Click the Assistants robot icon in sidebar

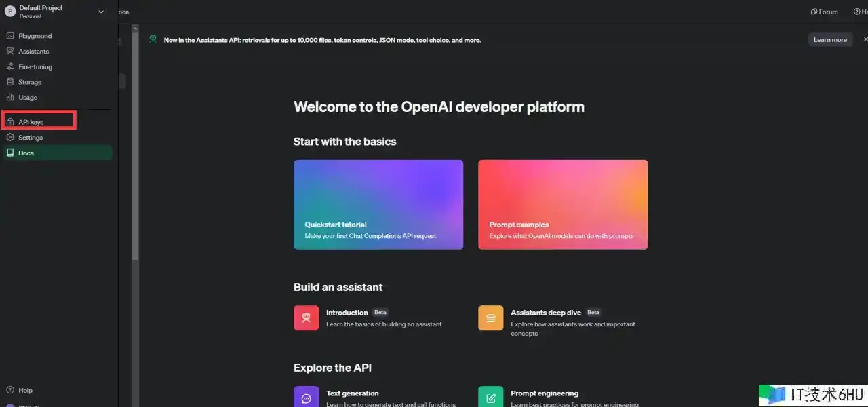point(10,52)
